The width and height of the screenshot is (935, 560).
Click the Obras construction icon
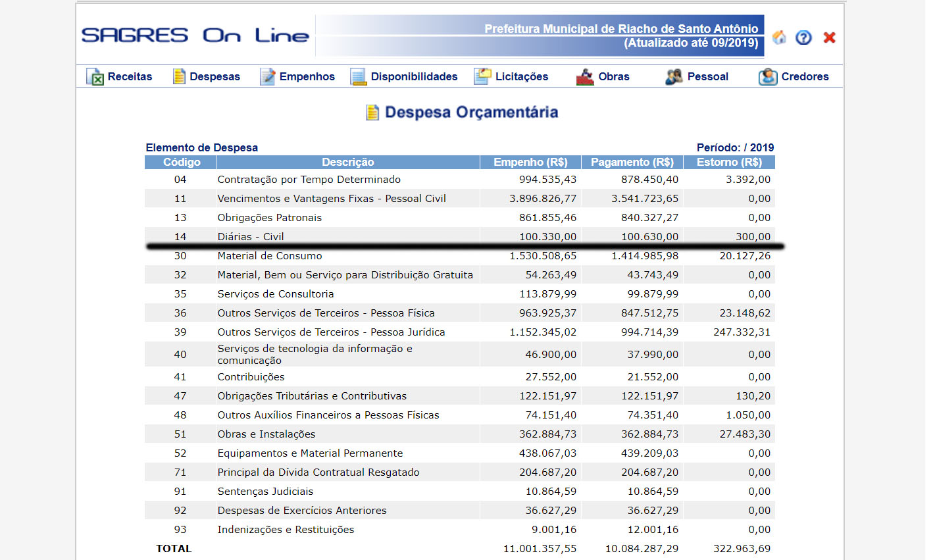click(x=585, y=76)
